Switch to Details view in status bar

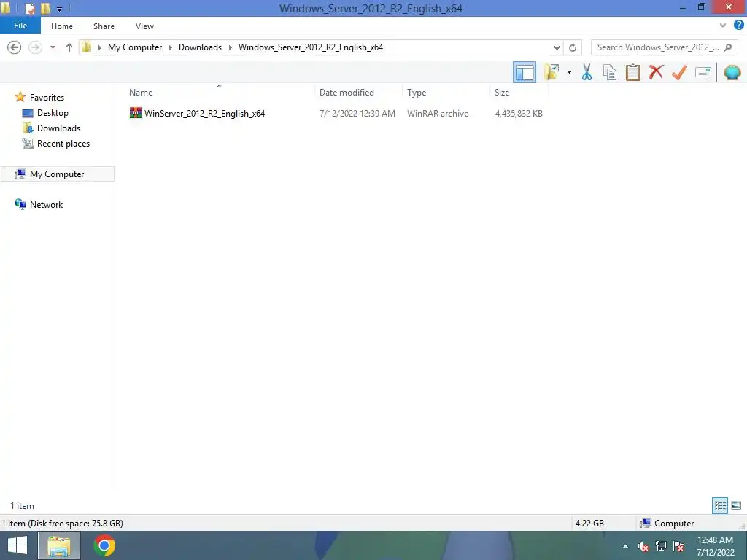tap(720, 505)
